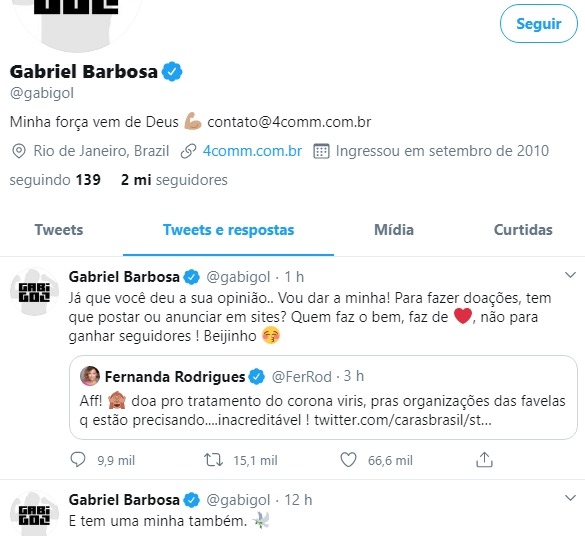View the 2 mi seguidores list
The image size is (585, 536).
174,180
